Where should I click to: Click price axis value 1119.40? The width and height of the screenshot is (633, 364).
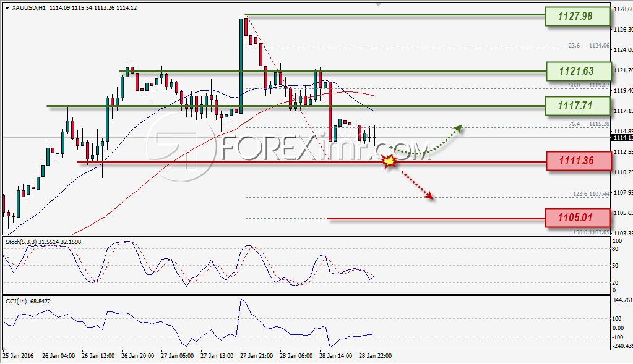(x=623, y=91)
